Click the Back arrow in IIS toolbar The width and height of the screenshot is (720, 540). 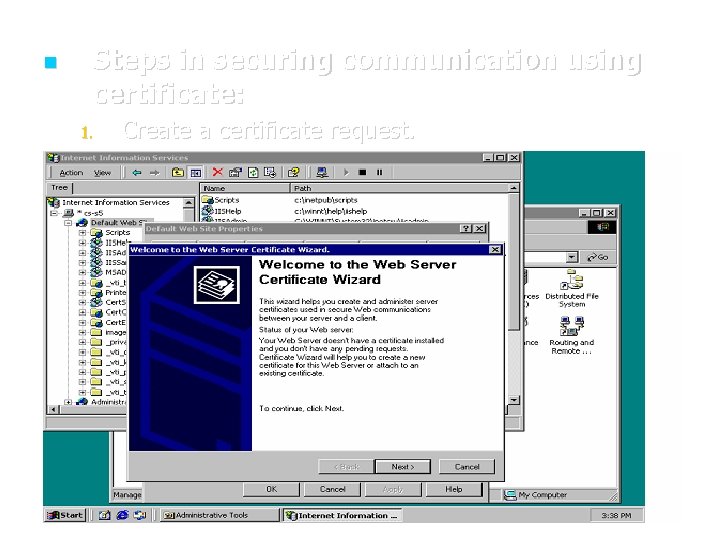(137, 173)
